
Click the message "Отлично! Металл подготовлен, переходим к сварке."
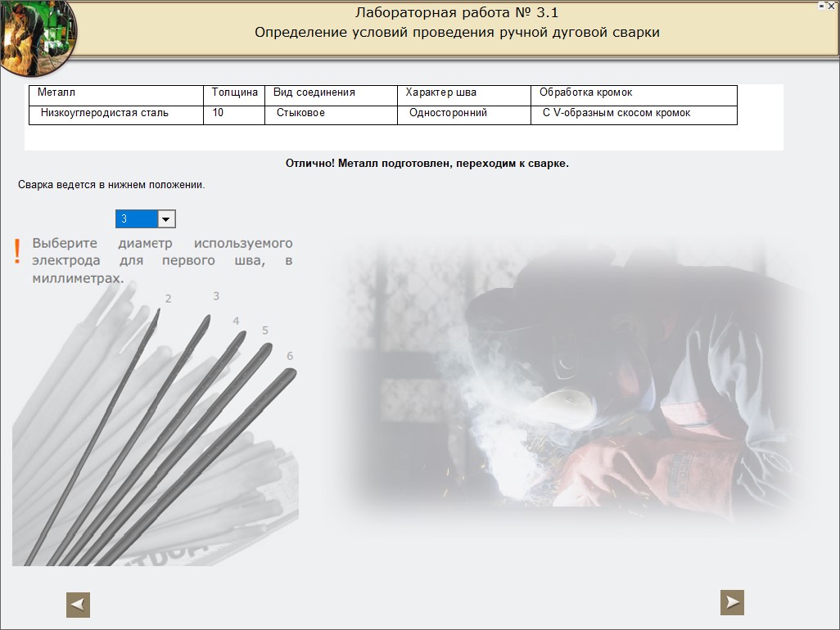point(427,164)
